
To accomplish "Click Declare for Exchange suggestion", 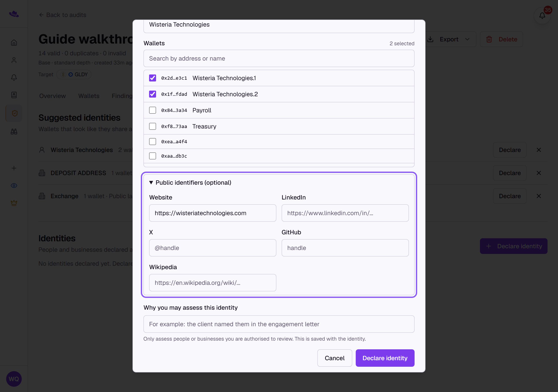I will click(510, 196).
